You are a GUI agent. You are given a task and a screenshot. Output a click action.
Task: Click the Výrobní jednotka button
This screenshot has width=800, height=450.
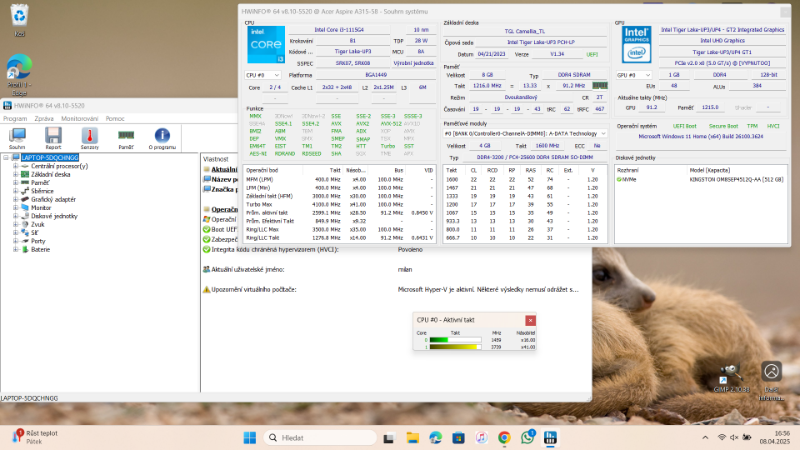(x=413, y=63)
